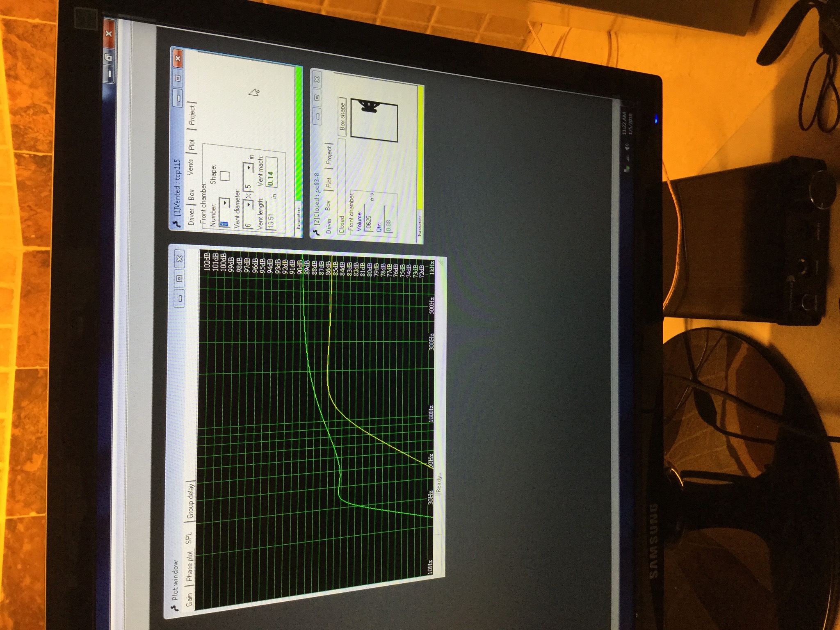The image size is (840, 630).
Task: Click the taskbar volume speaker icon
Action: pyautogui.click(x=627, y=147)
